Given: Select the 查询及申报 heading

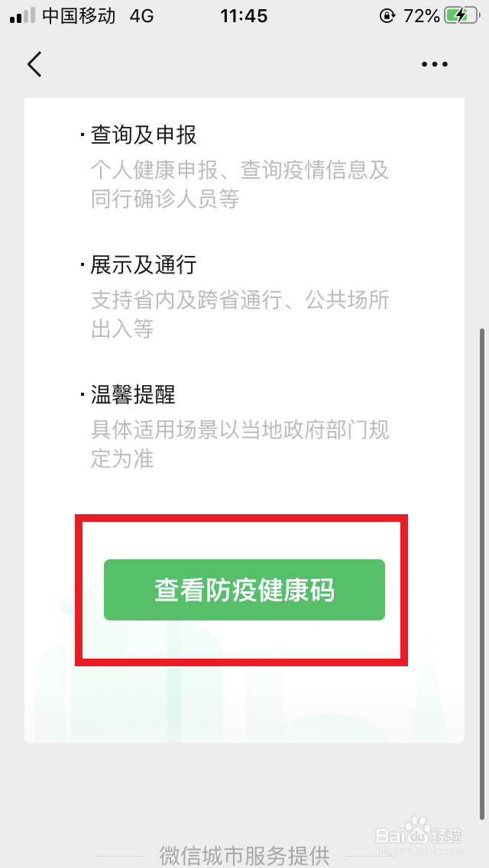Looking at the screenshot, I should [x=144, y=135].
